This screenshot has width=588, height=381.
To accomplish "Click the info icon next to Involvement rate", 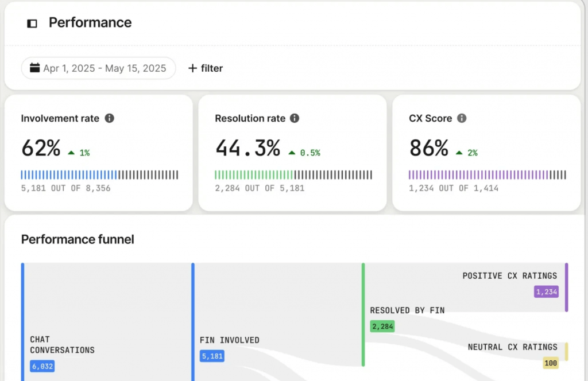I will pos(111,118).
